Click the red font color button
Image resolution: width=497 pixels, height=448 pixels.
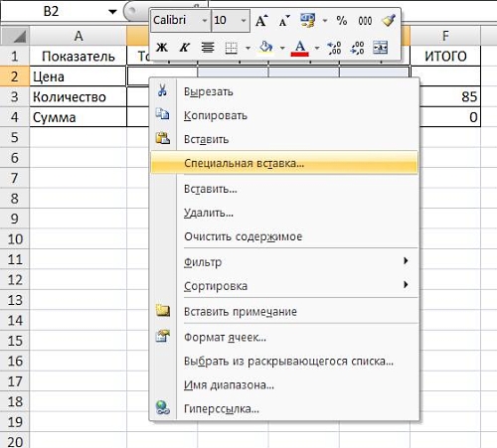coord(300,49)
